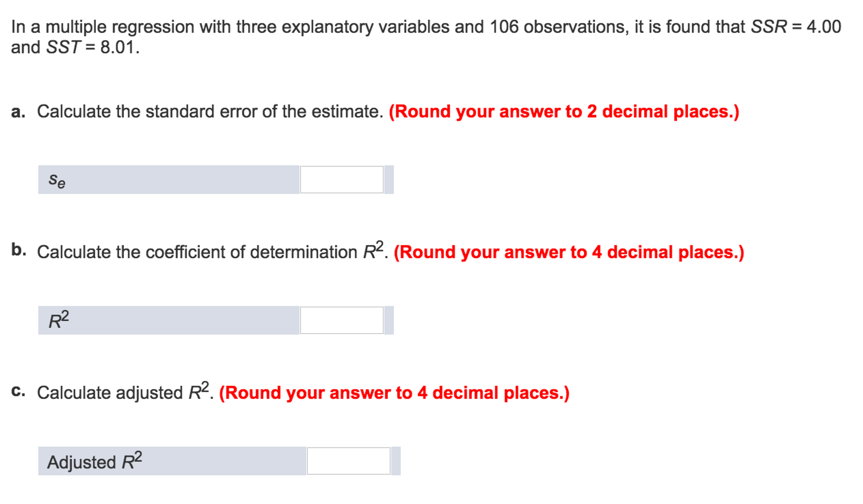Click 'Calculate adjusted' question text
Screen dimensions: 863x504
click(110, 393)
